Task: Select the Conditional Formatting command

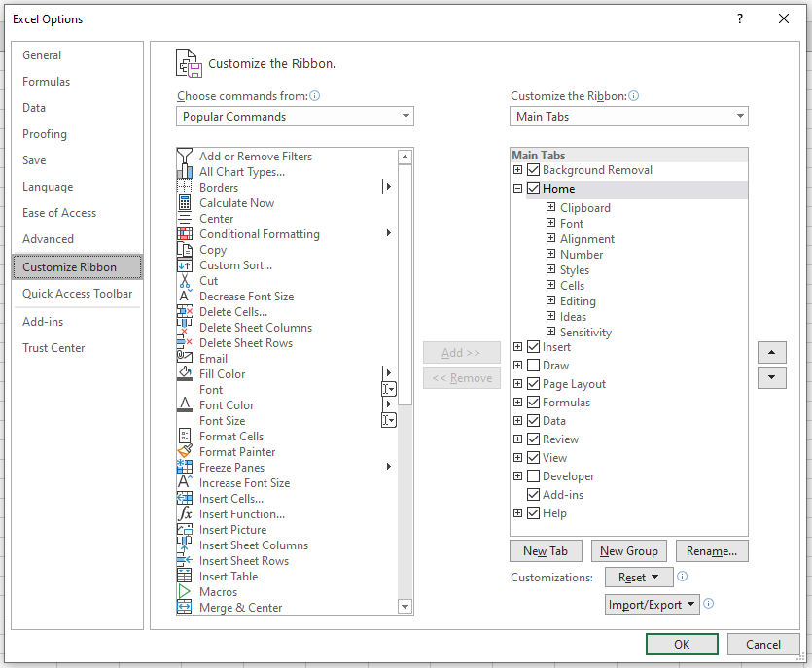Action: [x=259, y=233]
